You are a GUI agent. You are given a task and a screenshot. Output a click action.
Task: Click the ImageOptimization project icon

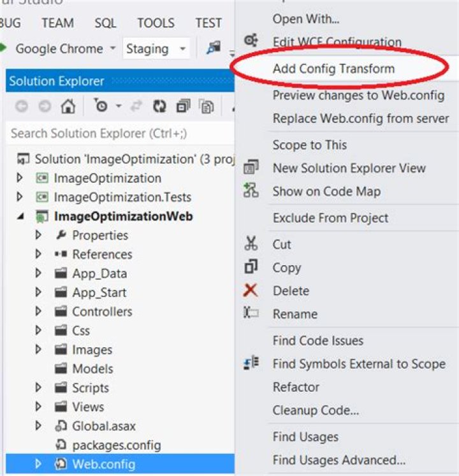[x=42, y=178]
